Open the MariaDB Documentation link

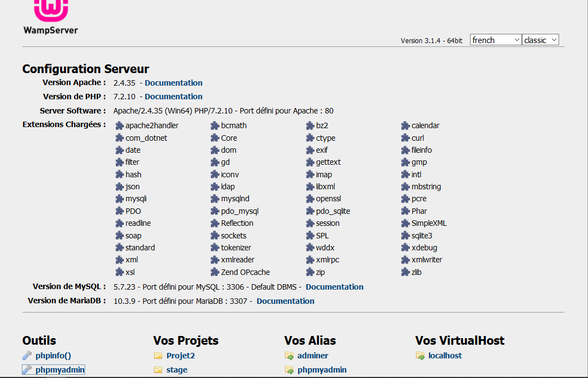(x=286, y=301)
